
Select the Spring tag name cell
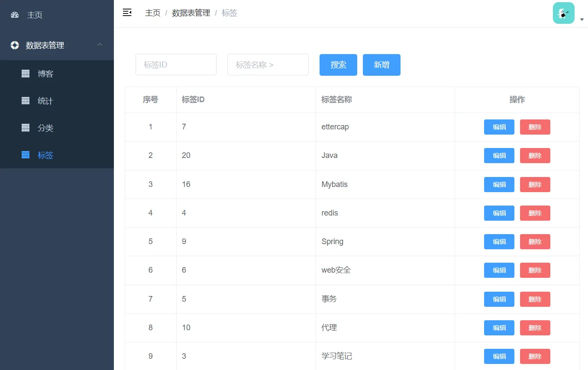385,241
